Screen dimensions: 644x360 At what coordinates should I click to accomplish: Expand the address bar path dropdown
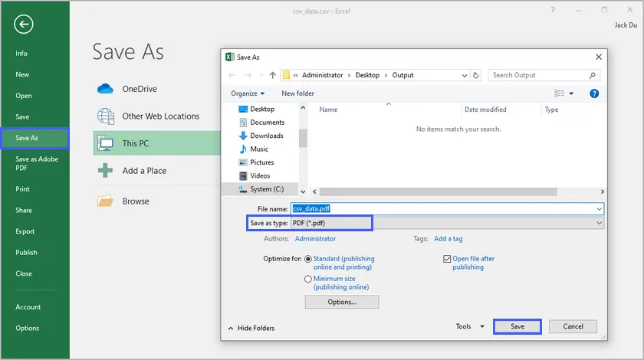click(464, 75)
